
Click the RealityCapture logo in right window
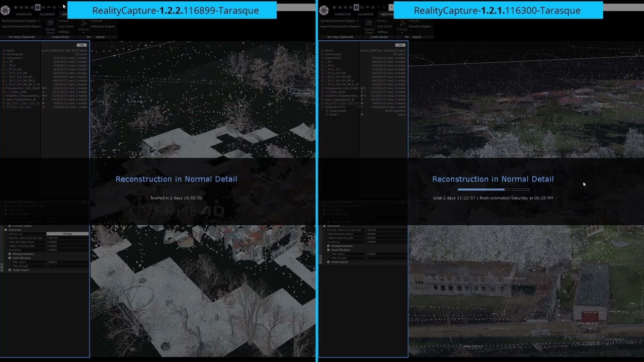(324, 10)
